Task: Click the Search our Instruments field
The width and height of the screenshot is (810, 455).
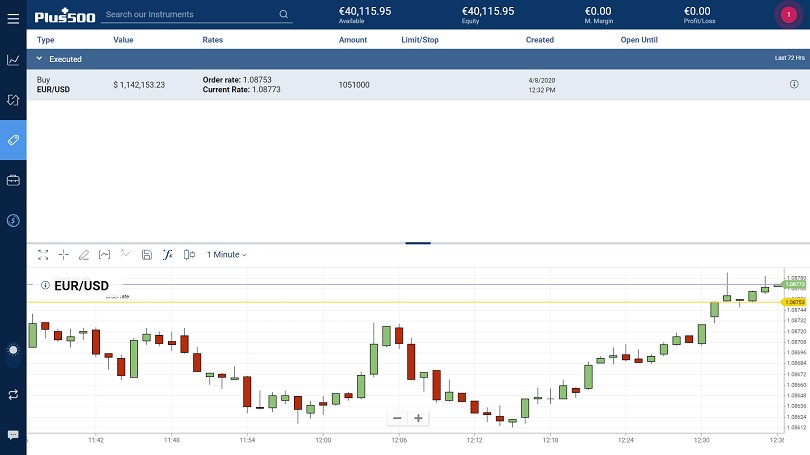Action: [x=190, y=15]
